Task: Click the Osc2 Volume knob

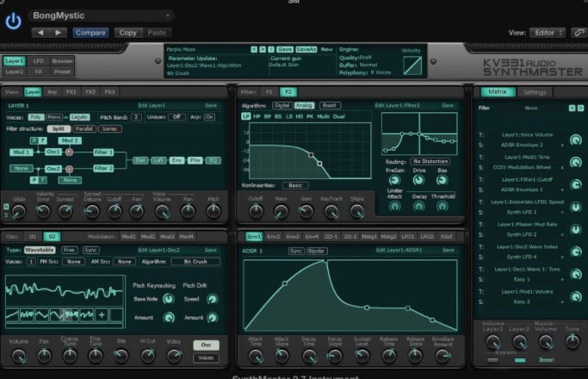Action: coord(19,356)
